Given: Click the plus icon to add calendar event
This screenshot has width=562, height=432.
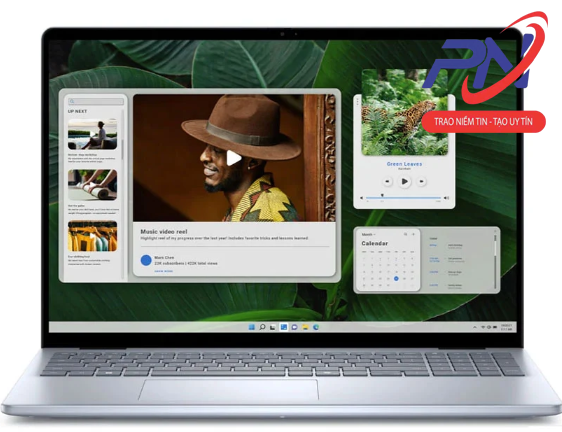Looking at the screenshot, I should (413, 234).
